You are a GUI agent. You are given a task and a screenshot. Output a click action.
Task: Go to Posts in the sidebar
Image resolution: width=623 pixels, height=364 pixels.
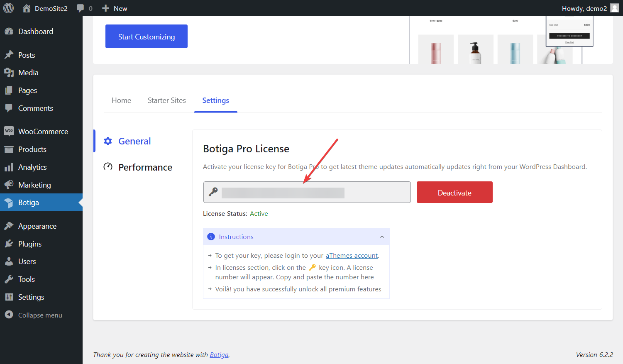[27, 55]
